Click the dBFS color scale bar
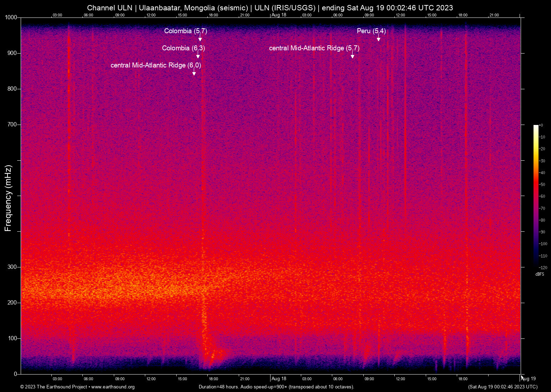 tap(536, 195)
